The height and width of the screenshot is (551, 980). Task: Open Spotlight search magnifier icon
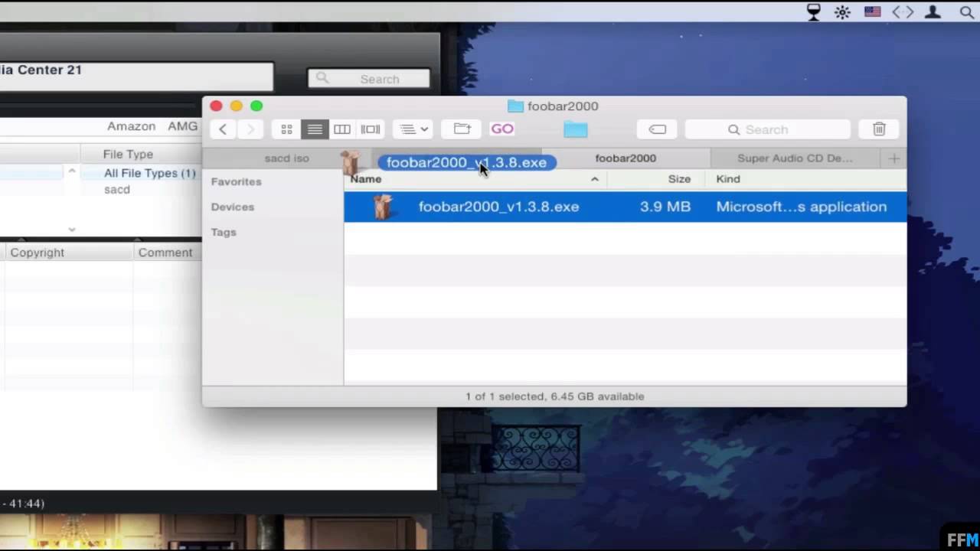(x=967, y=11)
